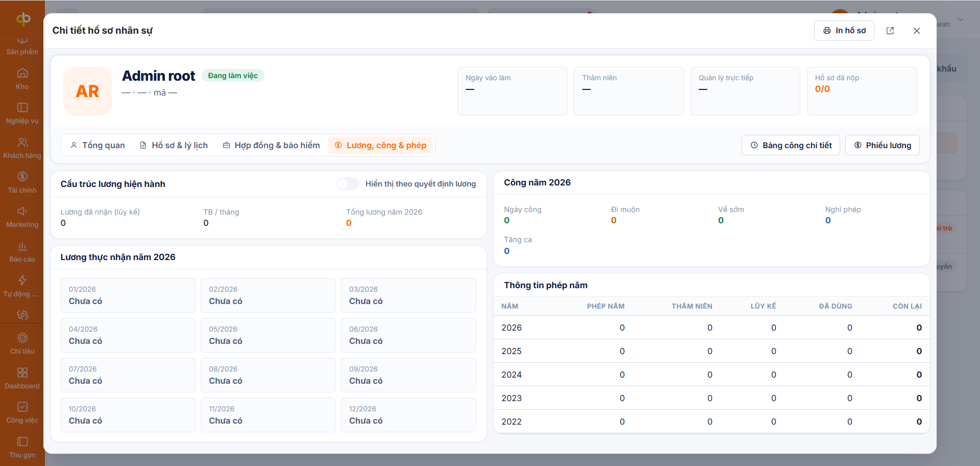Viewport: 980px width, 466px height.
Task: Open Phiếu lương payslip button
Action: click(883, 145)
